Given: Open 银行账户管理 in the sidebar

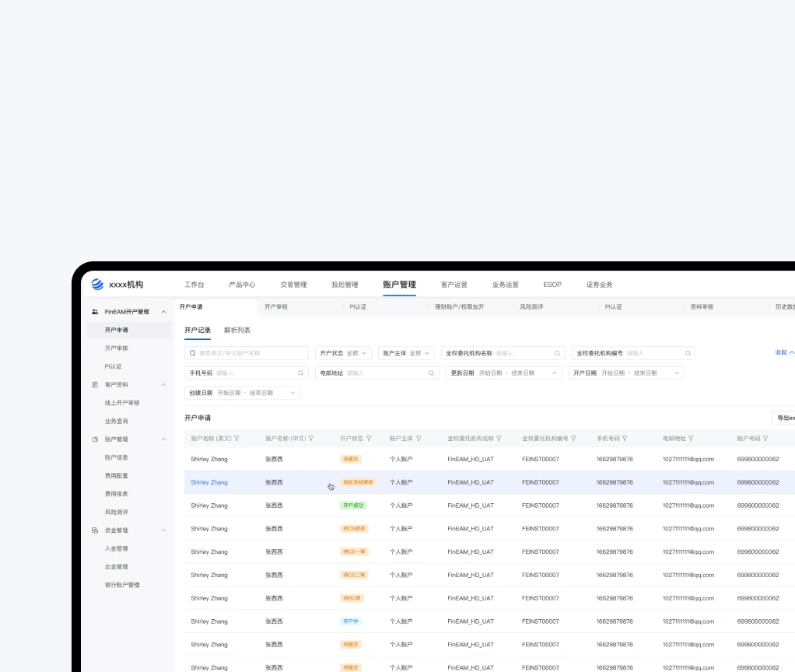Looking at the screenshot, I should coord(122,585).
